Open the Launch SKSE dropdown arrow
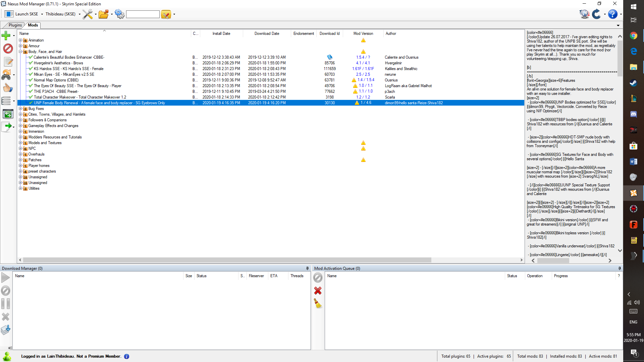The width and height of the screenshot is (644, 362). click(42, 14)
